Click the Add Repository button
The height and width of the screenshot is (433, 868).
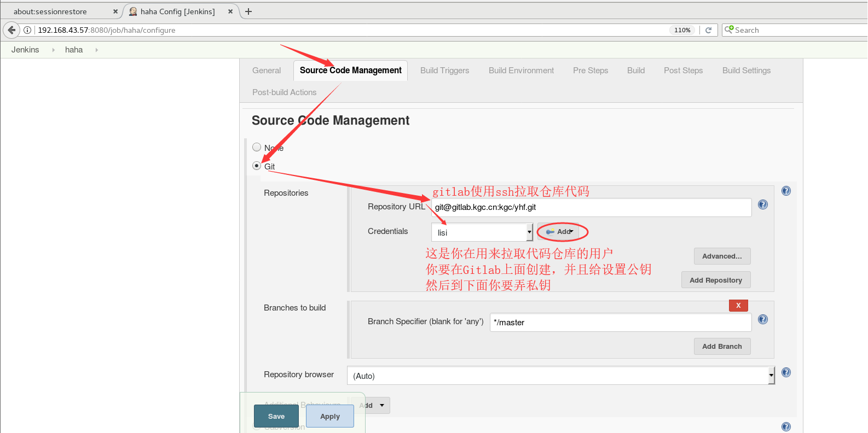[716, 280]
